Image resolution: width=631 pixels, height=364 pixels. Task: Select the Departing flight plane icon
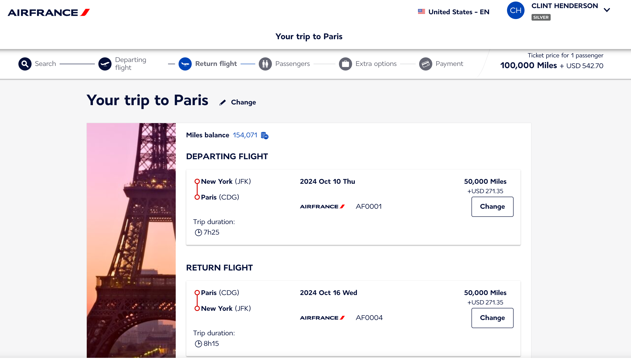105,64
